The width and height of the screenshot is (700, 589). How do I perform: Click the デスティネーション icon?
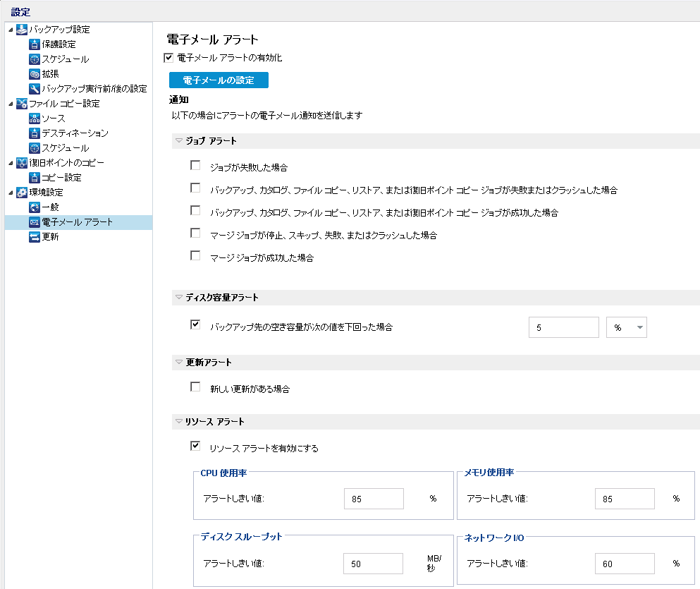35,133
